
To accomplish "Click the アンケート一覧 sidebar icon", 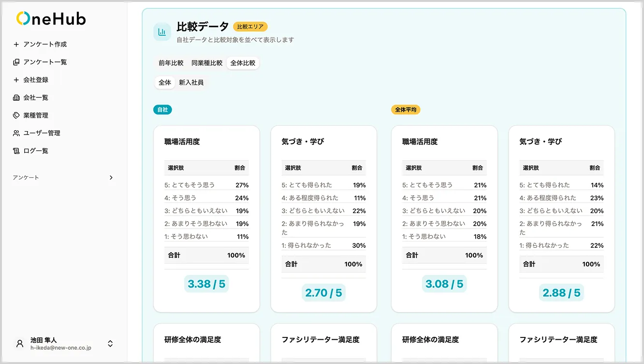I will [x=17, y=62].
